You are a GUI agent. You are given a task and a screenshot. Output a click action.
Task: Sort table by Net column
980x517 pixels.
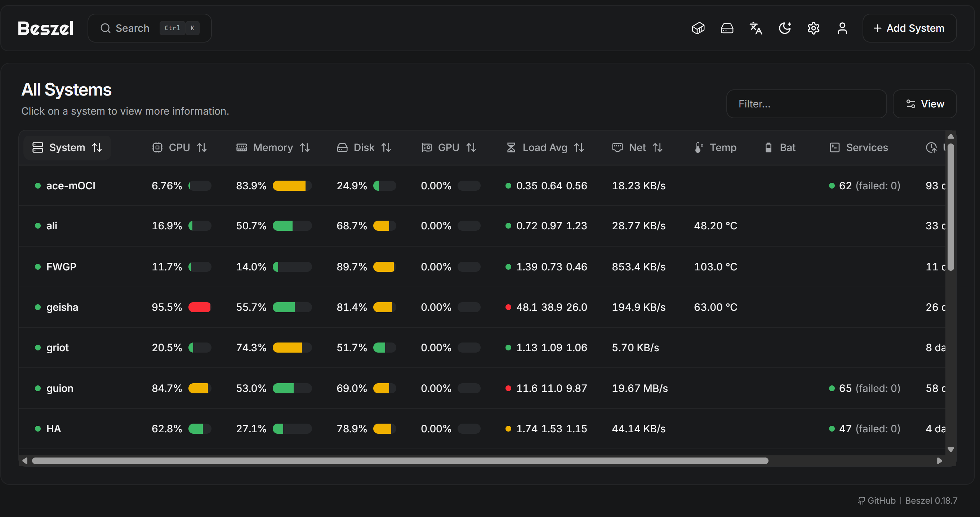(637, 148)
